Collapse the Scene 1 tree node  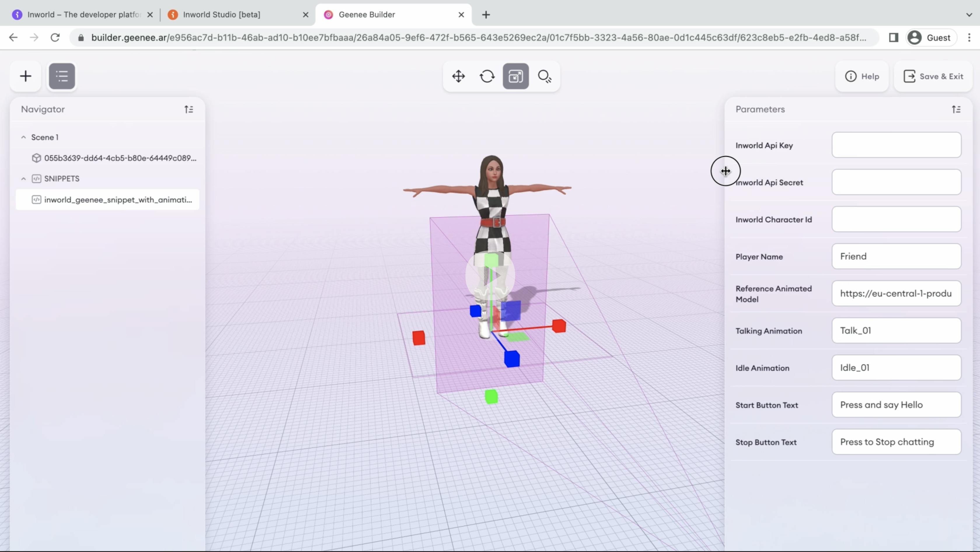(x=24, y=137)
